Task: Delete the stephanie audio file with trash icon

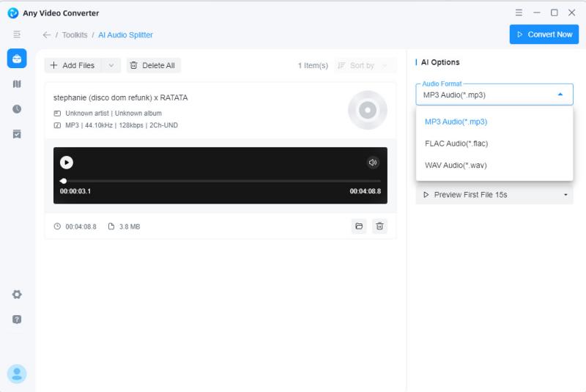Action: coord(379,226)
